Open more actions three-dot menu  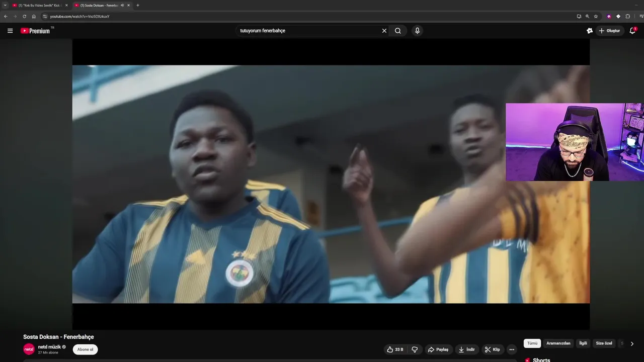[512, 349]
